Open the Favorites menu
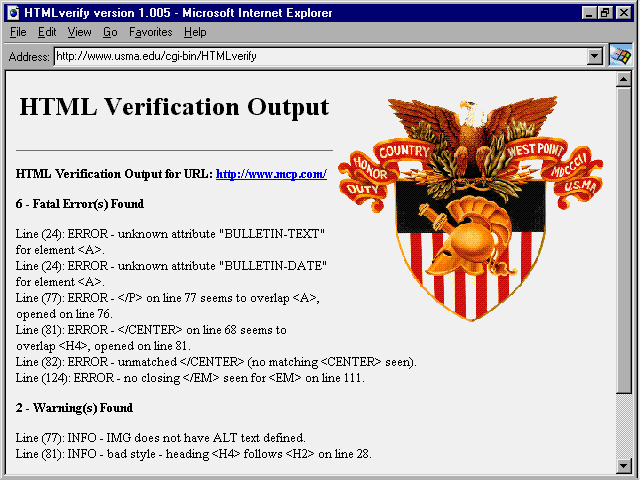 (150, 33)
